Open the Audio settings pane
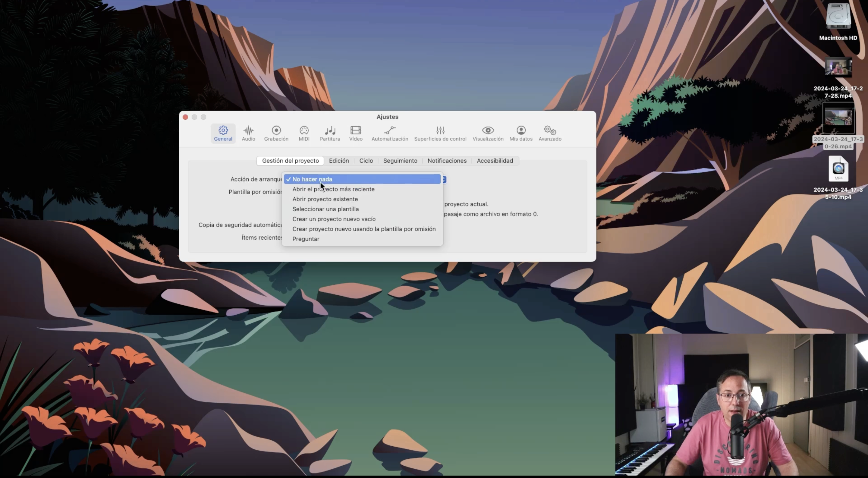Viewport: 868px width, 478px height. coord(248,133)
